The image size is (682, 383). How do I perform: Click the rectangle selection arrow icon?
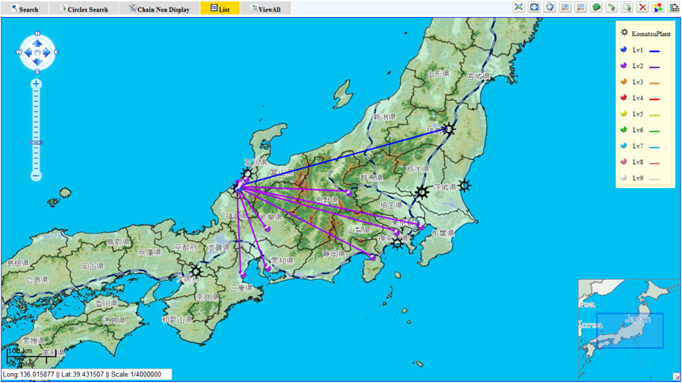[x=627, y=7]
